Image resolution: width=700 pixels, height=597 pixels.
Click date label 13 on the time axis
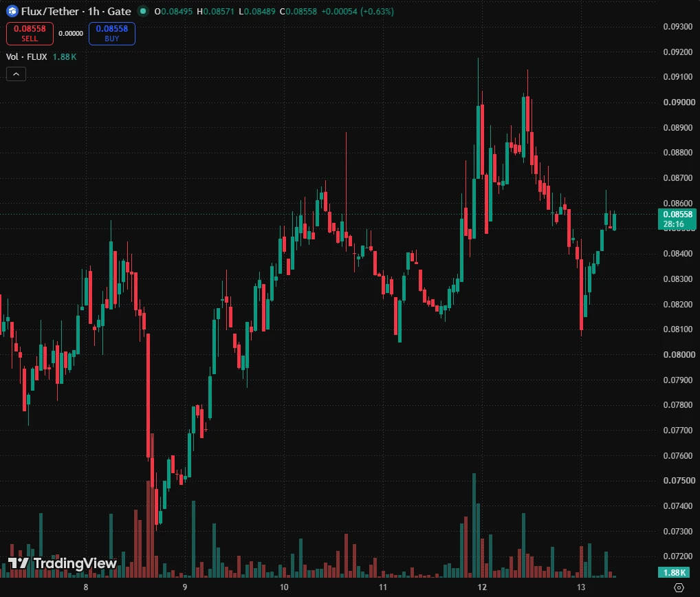pyautogui.click(x=581, y=587)
